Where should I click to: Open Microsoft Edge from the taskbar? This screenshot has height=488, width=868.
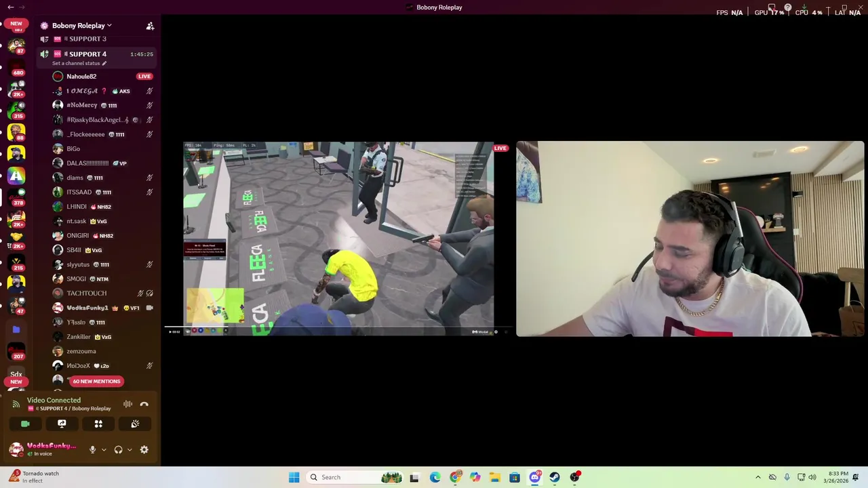pos(435,477)
